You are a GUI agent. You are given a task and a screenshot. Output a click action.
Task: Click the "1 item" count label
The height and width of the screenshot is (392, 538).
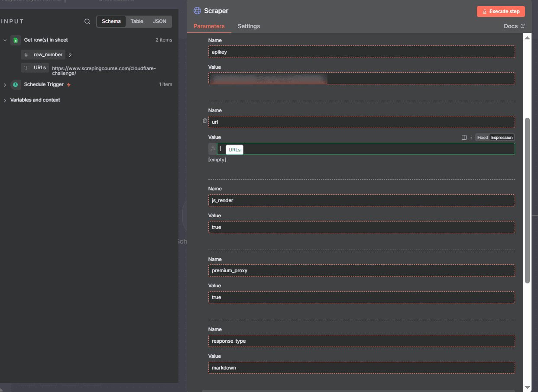click(x=165, y=85)
